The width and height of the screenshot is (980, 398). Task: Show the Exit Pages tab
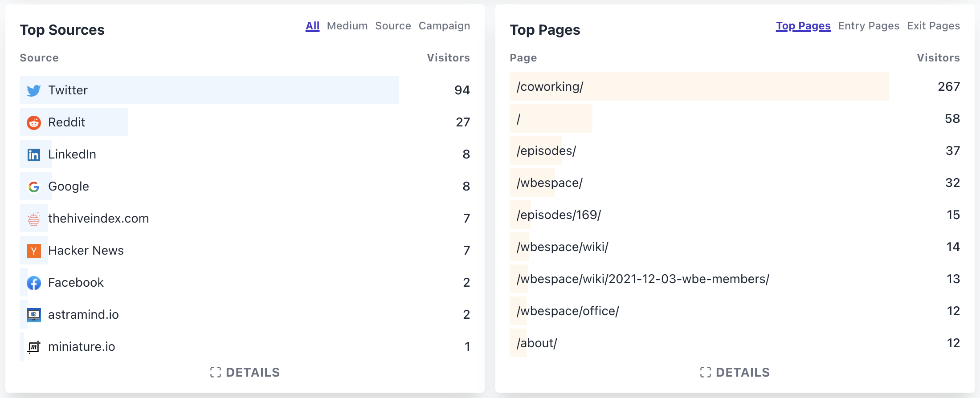tap(933, 26)
